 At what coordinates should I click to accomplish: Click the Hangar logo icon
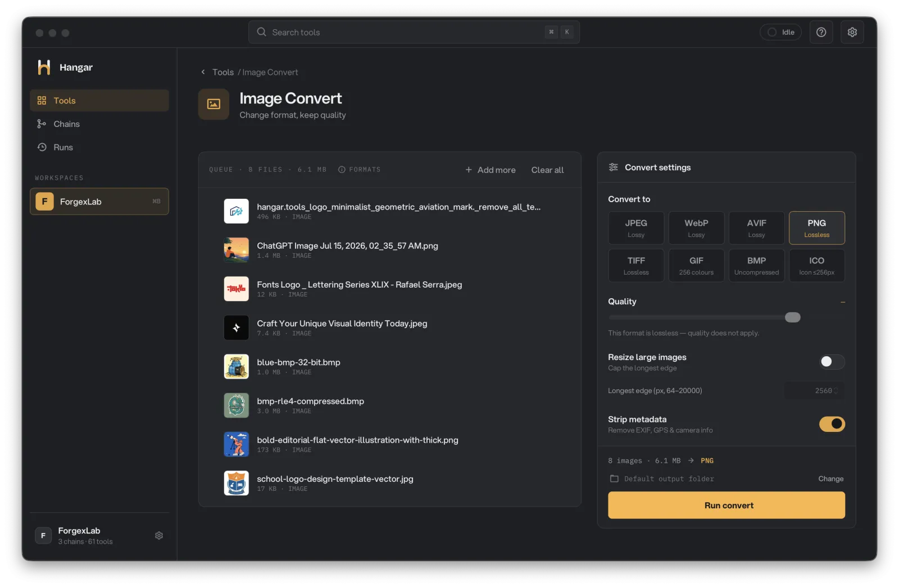[44, 67]
